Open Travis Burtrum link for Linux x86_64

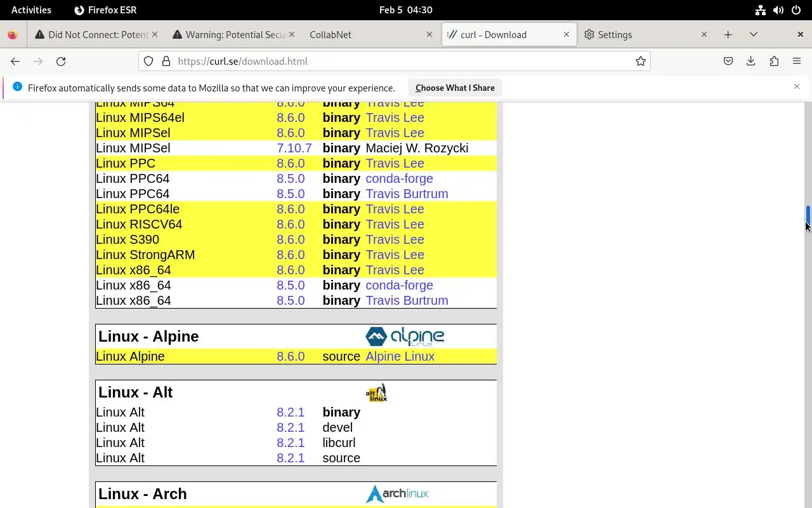[407, 300]
